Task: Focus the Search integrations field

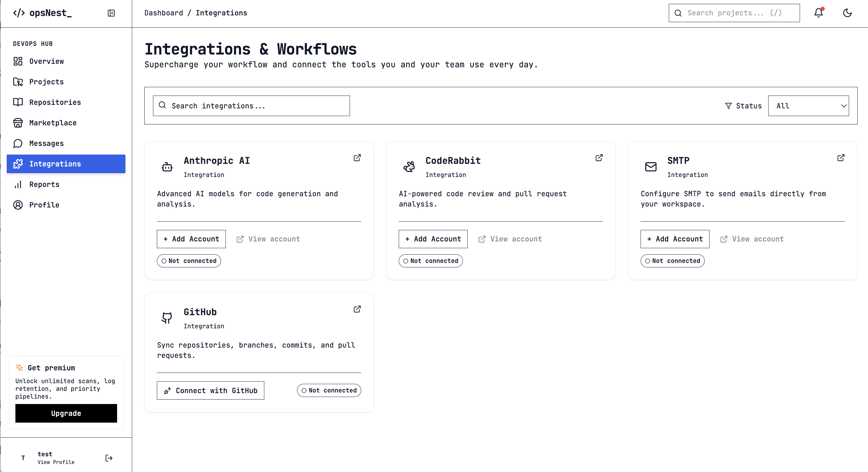Action: [251, 106]
